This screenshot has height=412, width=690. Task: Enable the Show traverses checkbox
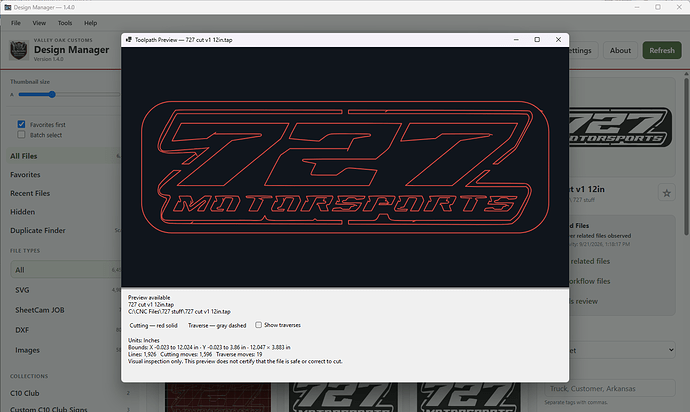pyautogui.click(x=258, y=325)
